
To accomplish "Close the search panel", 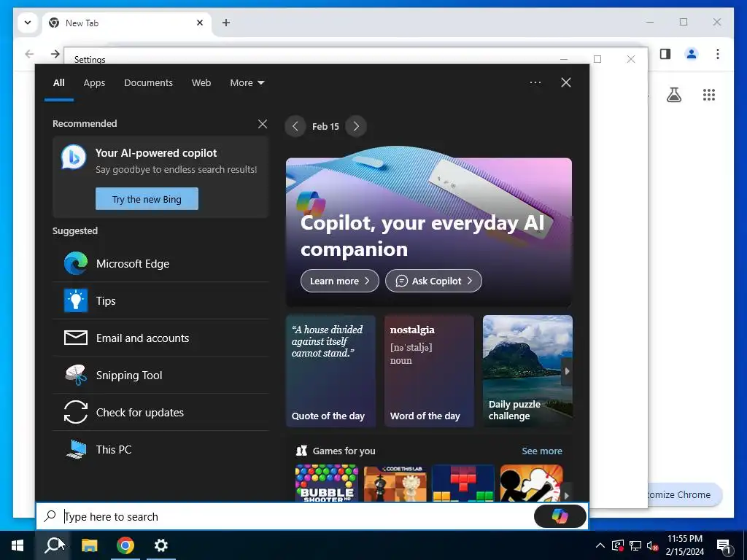I will 566,82.
